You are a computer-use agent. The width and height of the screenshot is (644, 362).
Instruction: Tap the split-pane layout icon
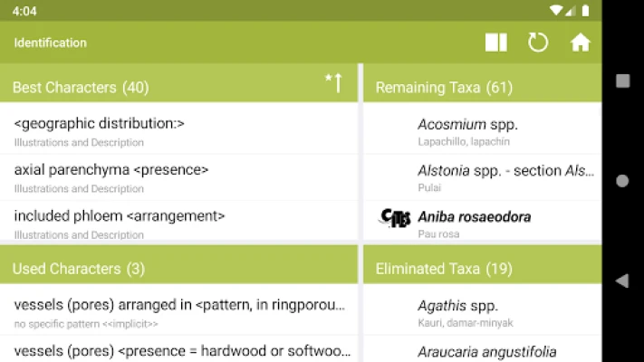coord(495,43)
